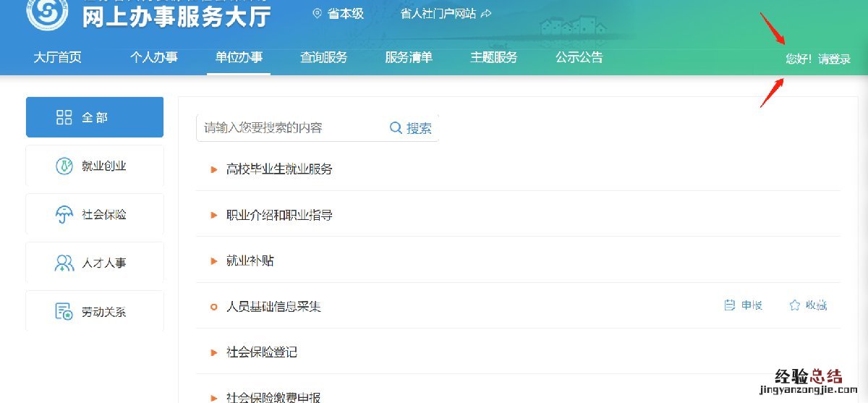
Task: Click the portal logo emblem in header
Action: [48, 12]
